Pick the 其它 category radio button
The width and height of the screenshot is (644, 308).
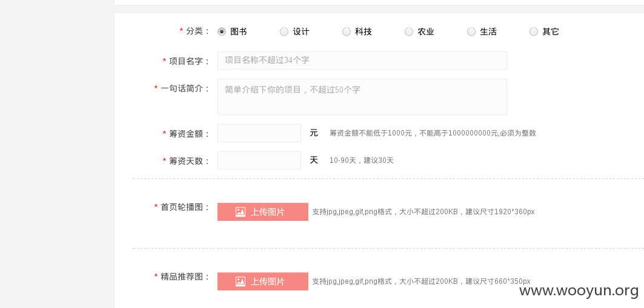534,31
